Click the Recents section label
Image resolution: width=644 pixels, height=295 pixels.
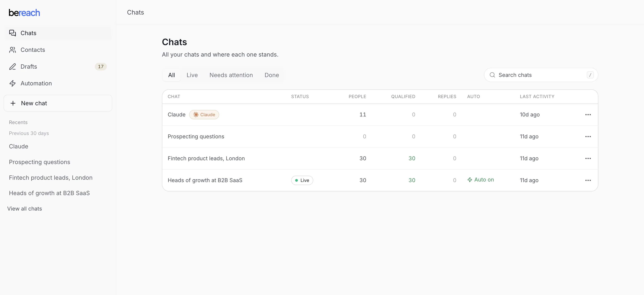pos(18,122)
